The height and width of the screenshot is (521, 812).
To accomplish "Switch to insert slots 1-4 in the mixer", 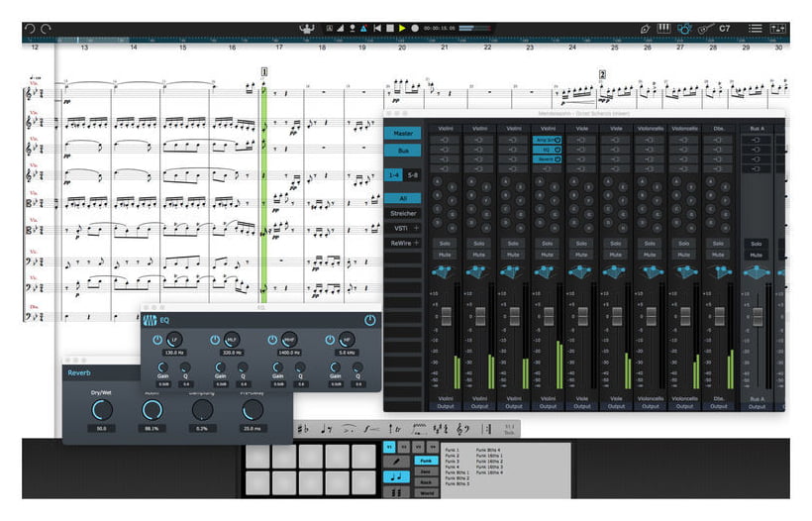I will [393, 175].
